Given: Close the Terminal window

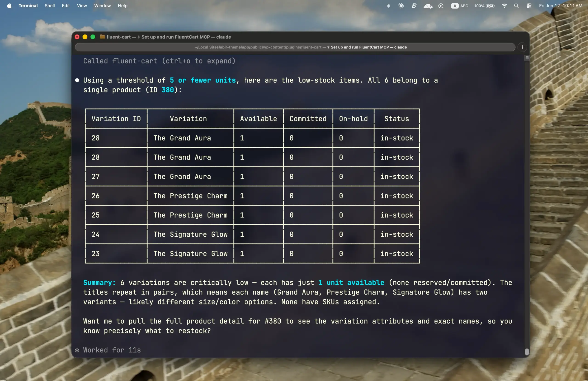Looking at the screenshot, I should (x=77, y=37).
